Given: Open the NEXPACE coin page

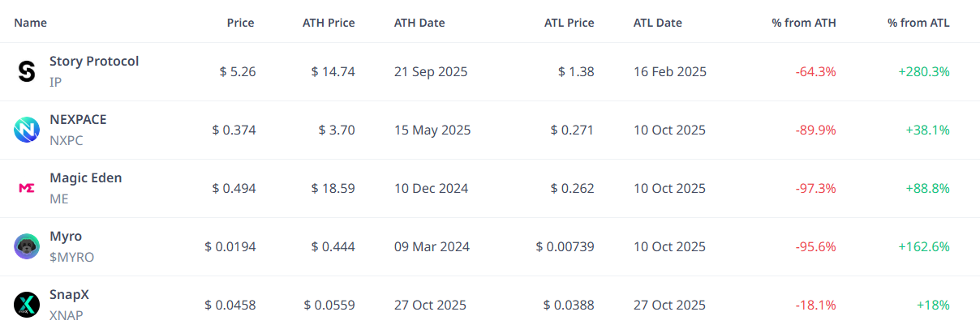Looking at the screenshot, I should tap(78, 120).
